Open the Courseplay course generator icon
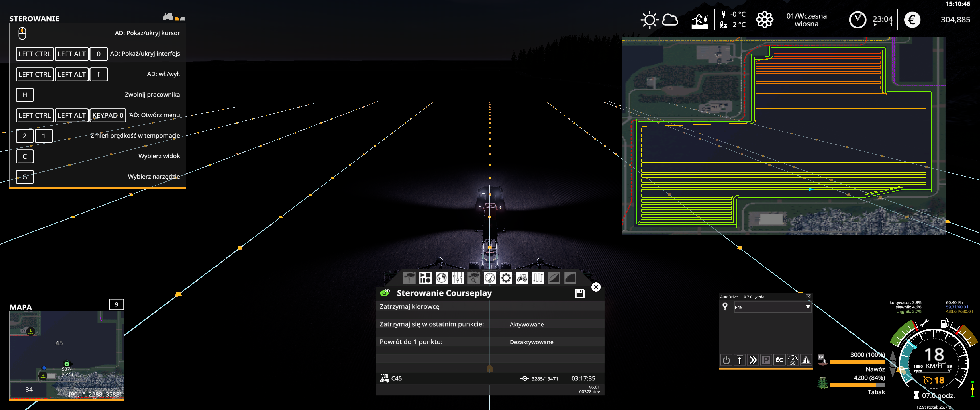Screen dimensions: 980x410 (538, 278)
